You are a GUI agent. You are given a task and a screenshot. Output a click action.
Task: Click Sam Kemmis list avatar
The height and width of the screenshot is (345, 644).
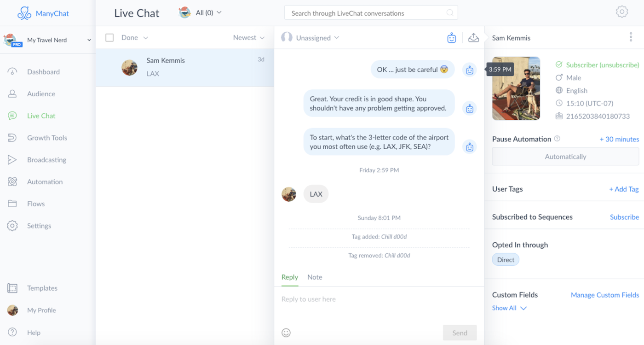pyautogui.click(x=129, y=68)
